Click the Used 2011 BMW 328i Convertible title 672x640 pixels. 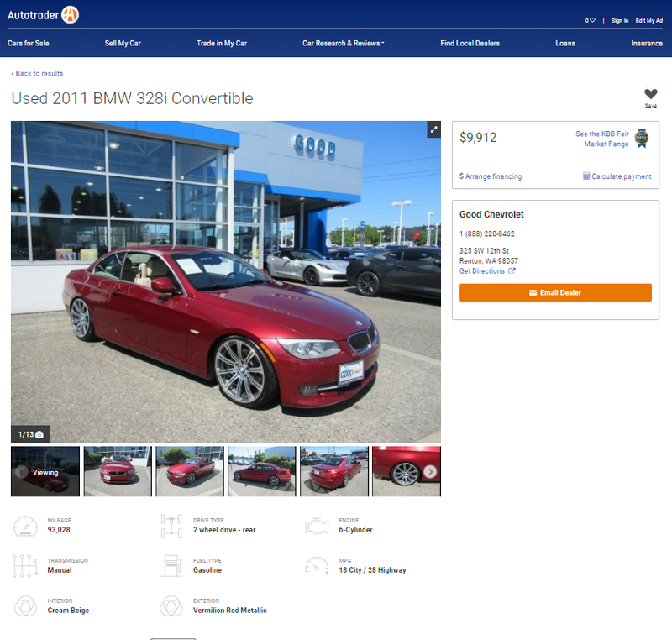[132, 98]
